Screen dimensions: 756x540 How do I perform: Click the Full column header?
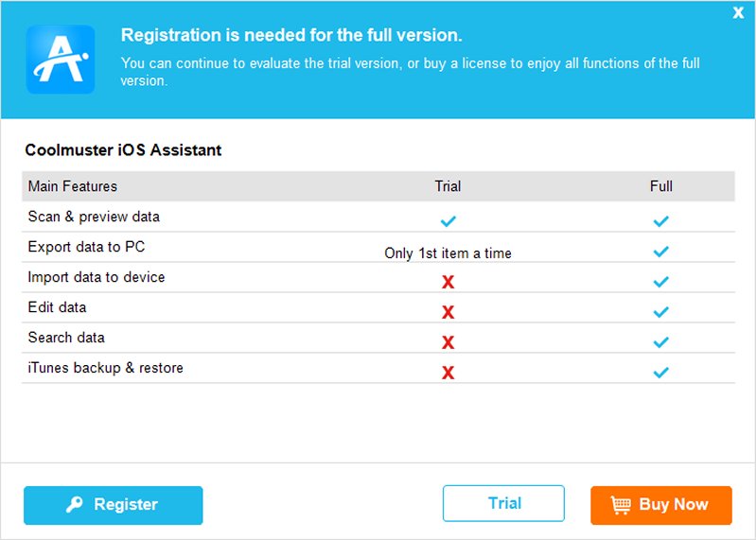point(661,186)
